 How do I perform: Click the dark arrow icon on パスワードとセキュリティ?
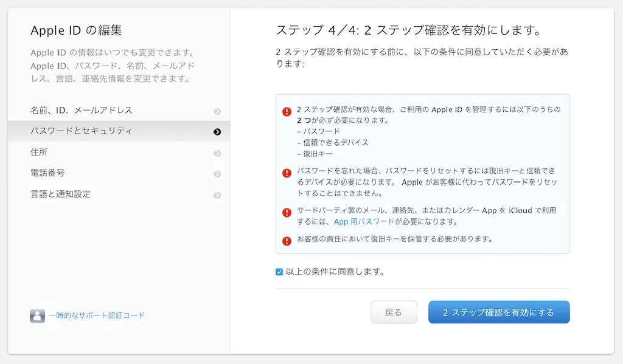(217, 132)
